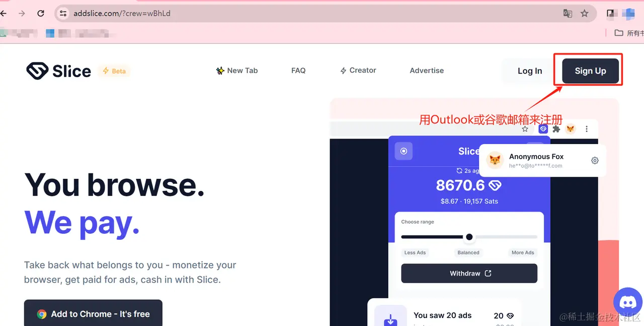Open the bookmarks folder icon in bookmarks bar
Viewport: 644px width, 326px height.
pos(619,33)
